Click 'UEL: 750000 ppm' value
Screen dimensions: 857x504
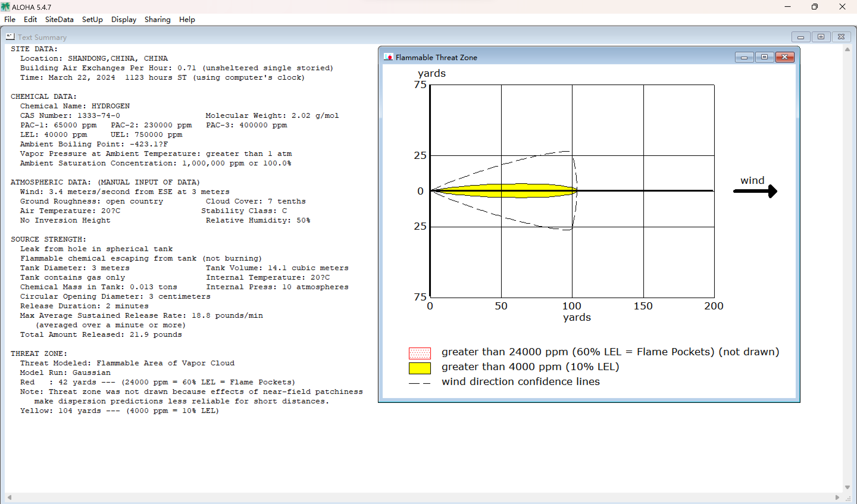click(x=146, y=135)
